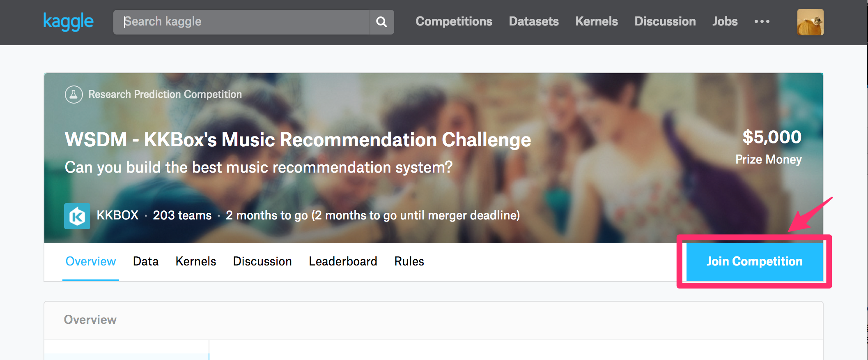Open Discussion in top navigation
The image size is (868, 360).
click(665, 21)
